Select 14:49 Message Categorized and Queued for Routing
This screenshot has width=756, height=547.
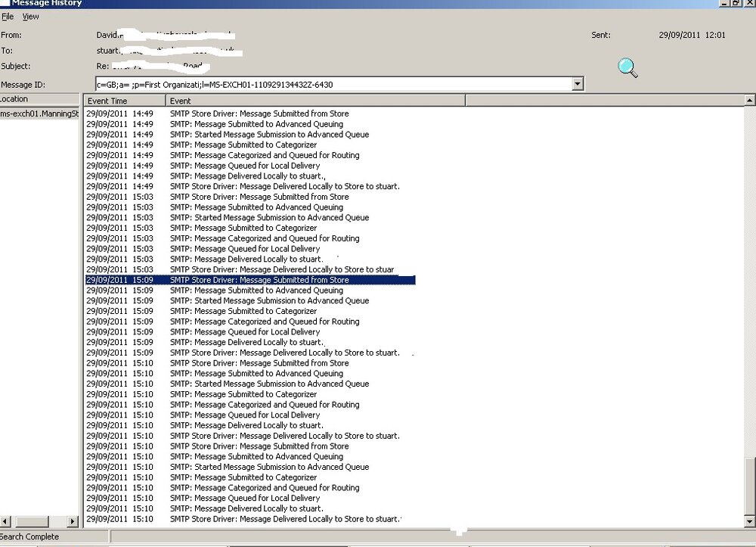223,155
